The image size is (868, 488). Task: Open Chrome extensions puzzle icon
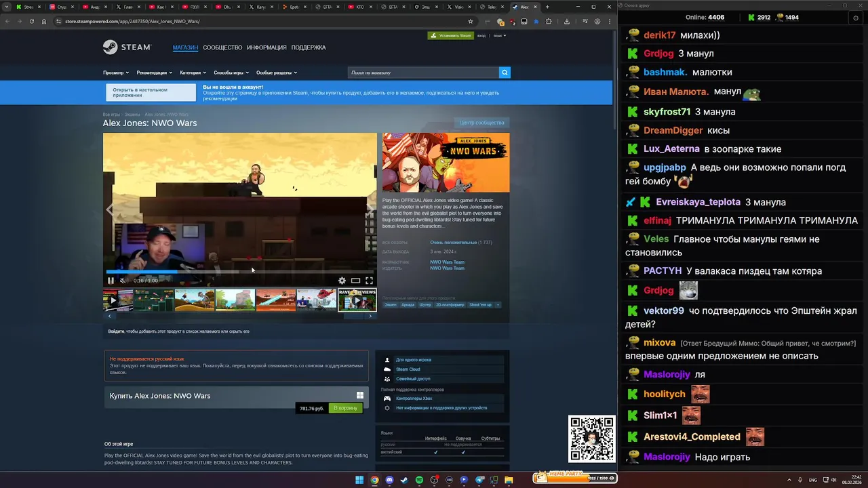[549, 21]
